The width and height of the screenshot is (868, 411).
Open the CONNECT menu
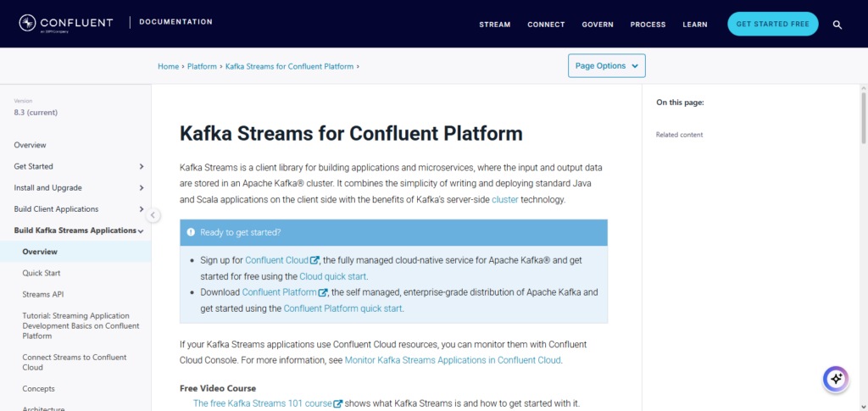(546, 25)
